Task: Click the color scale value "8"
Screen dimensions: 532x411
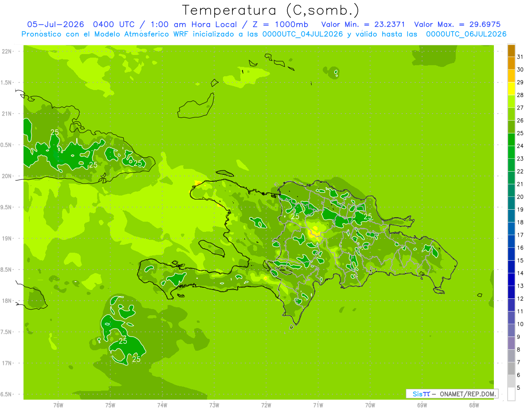Action: point(519,349)
